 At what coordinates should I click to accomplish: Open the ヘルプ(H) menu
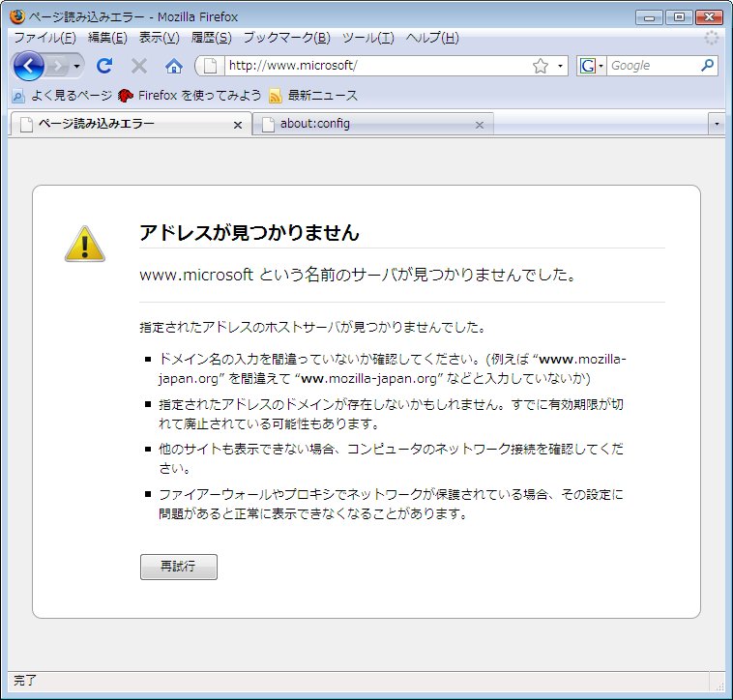[x=432, y=38]
